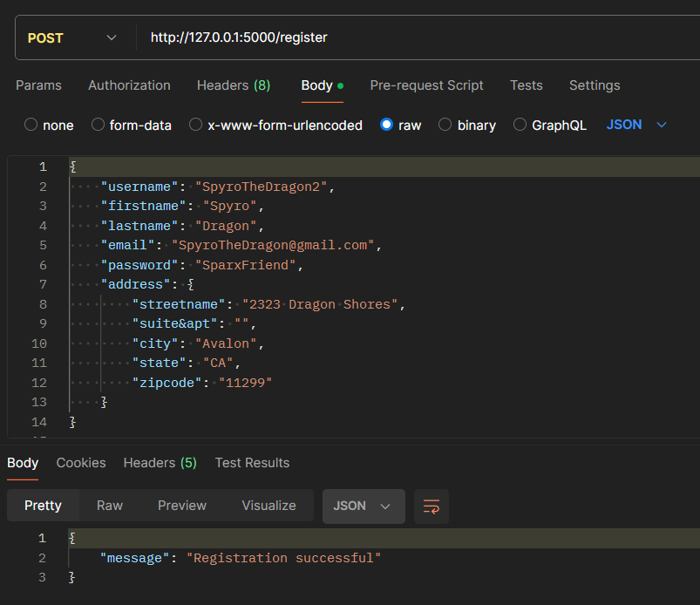Image resolution: width=700 pixels, height=605 pixels.
Task: Select x-www-form-urlencoded body type
Action: [x=195, y=125]
